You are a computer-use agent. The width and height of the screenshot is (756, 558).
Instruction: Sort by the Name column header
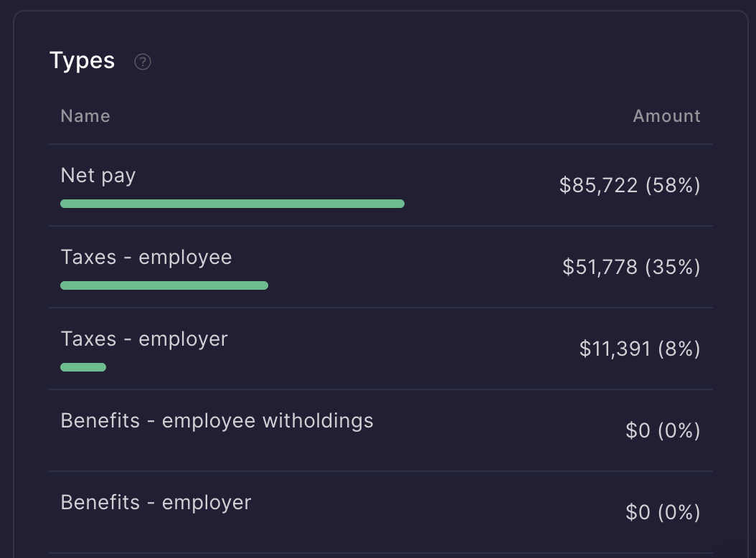pyautogui.click(x=85, y=116)
